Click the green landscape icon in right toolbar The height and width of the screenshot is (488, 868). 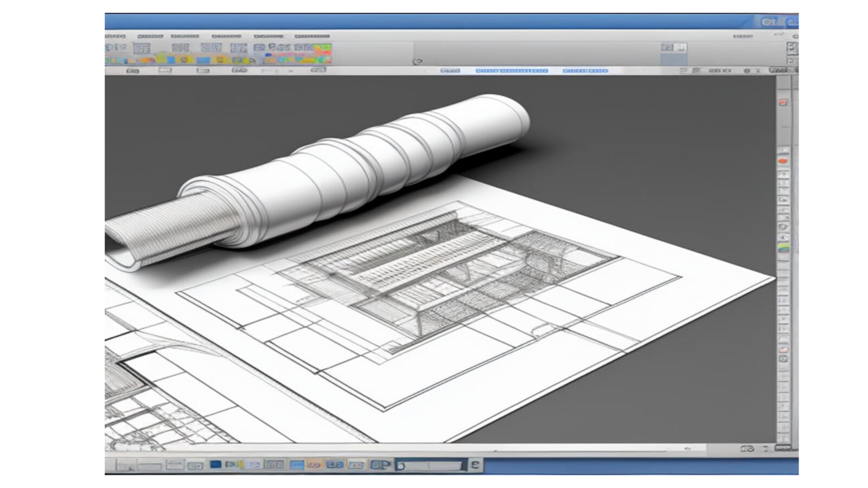point(783,248)
